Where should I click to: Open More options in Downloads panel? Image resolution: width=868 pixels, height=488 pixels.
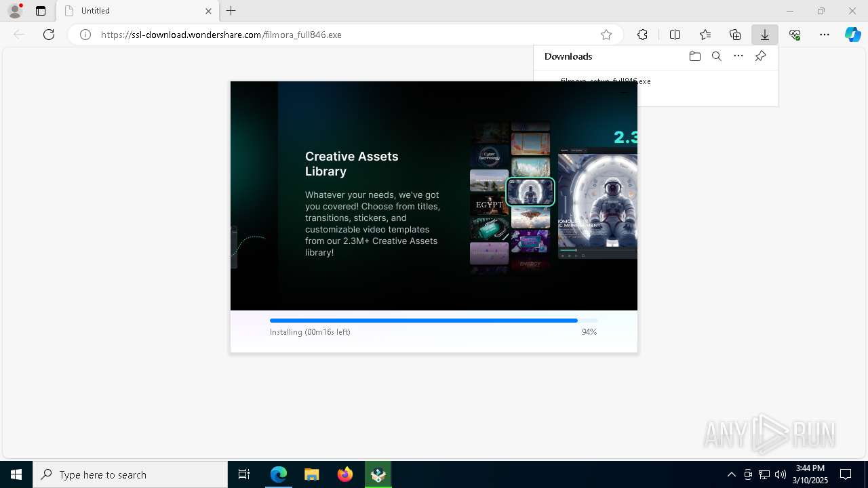point(738,56)
